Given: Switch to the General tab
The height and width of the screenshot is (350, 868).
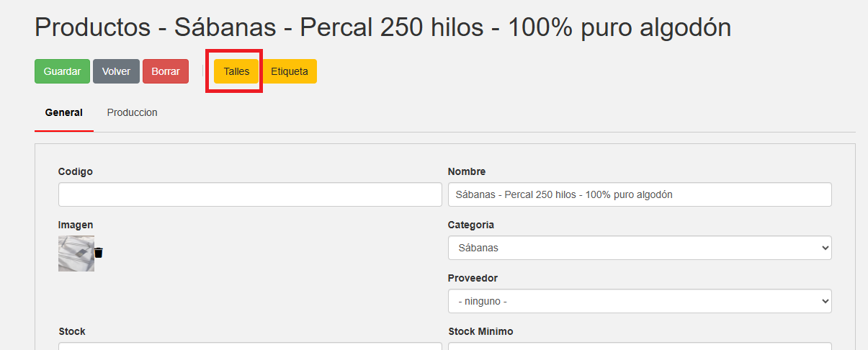Looking at the screenshot, I should [63, 112].
